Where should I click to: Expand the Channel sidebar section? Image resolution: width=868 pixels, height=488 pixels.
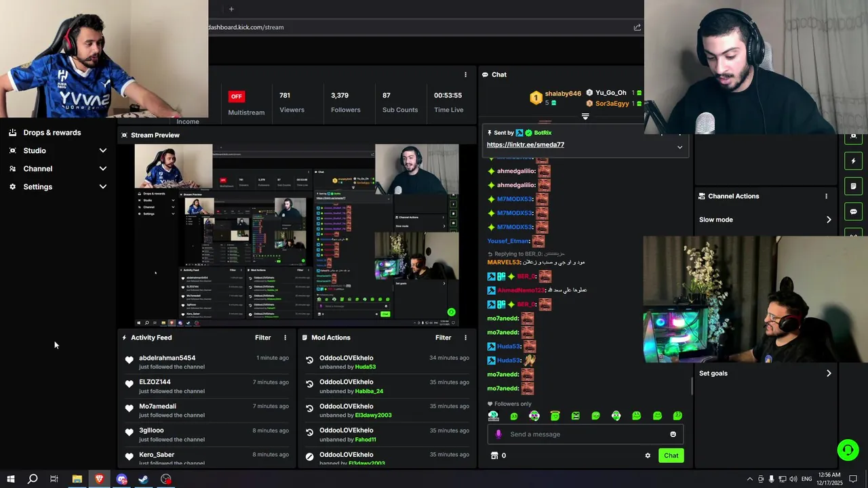[103, 169]
